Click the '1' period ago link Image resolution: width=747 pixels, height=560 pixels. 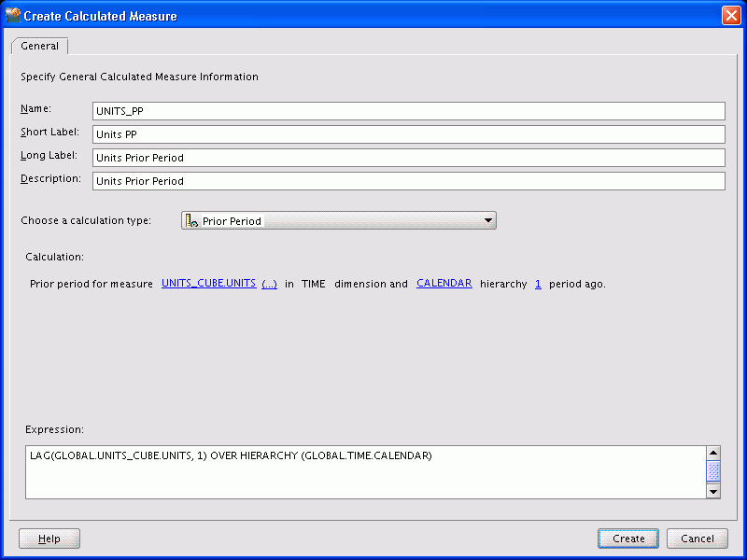pos(538,283)
